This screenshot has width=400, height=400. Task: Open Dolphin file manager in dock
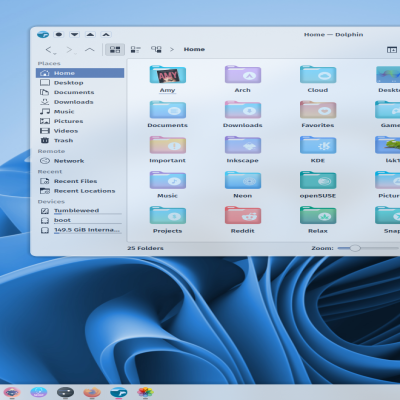pos(119,392)
